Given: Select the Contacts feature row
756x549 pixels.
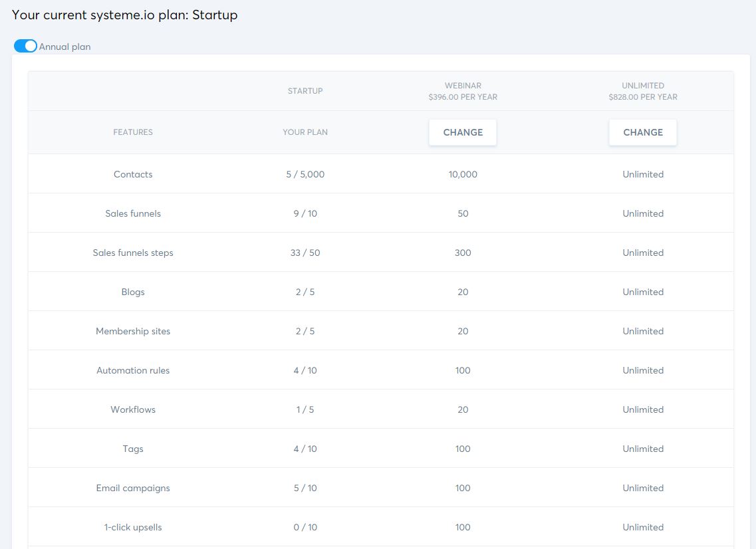Looking at the screenshot, I should [x=133, y=174].
